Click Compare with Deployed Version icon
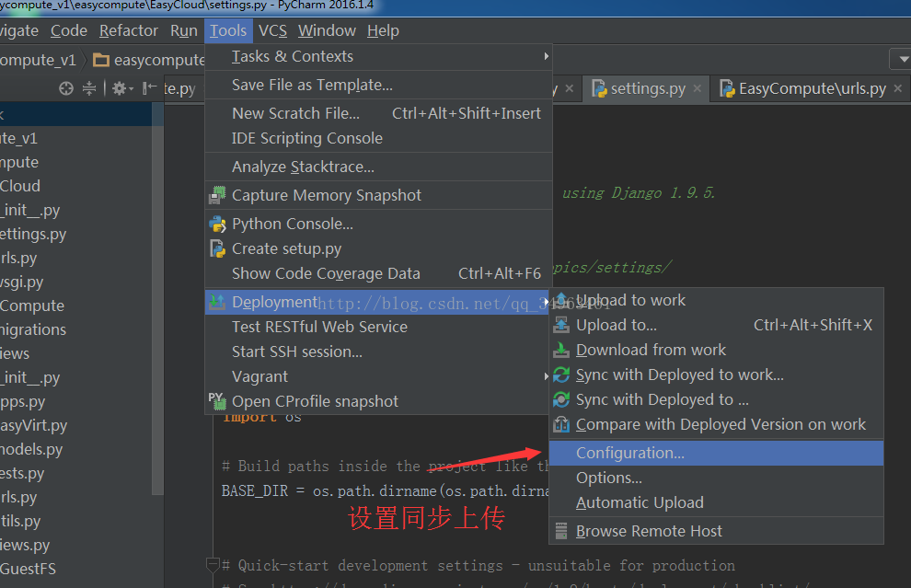The width and height of the screenshot is (911, 588). 561,425
